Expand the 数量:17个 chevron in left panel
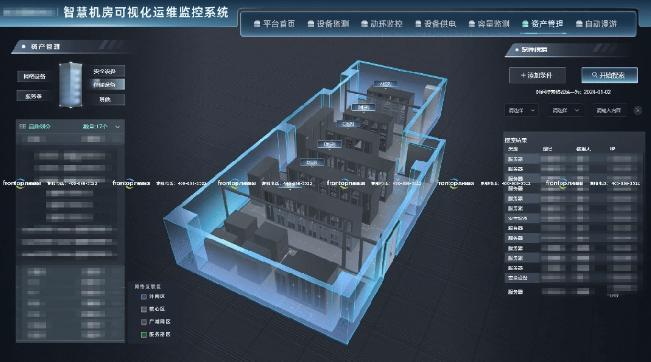 117,127
